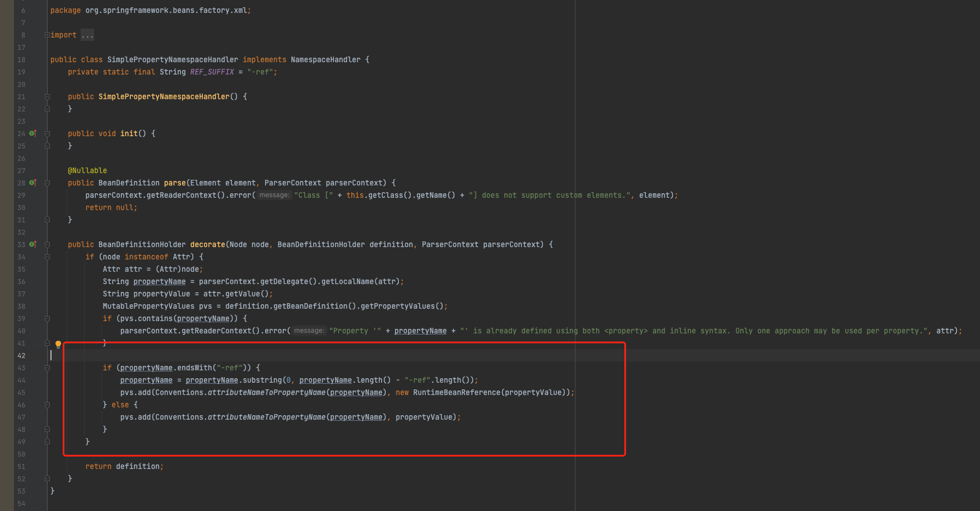980x511 pixels.
Task: Click the implements-method gutter icon on line 24
Action: point(32,133)
